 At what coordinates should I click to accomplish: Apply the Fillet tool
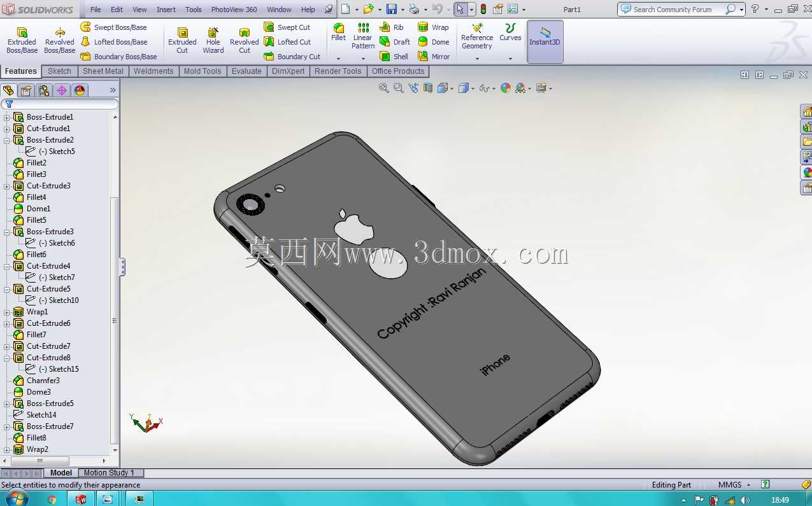pyautogui.click(x=339, y=32)
